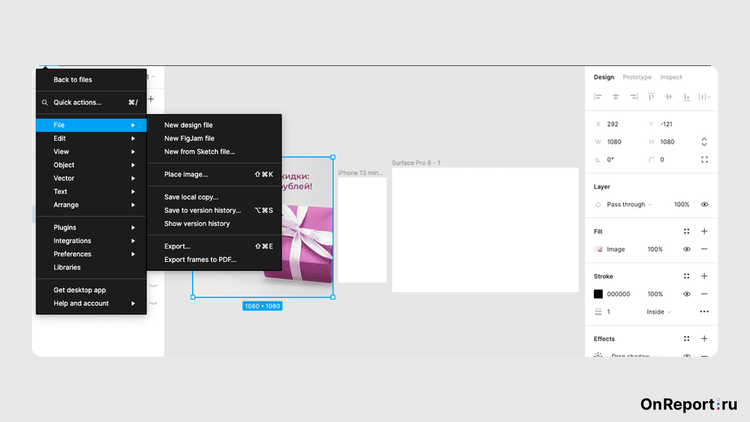The height and width of the screenshot is (422, 750).
Task: Add a new fill with plus icon
Action: click(x=704, y=231)
